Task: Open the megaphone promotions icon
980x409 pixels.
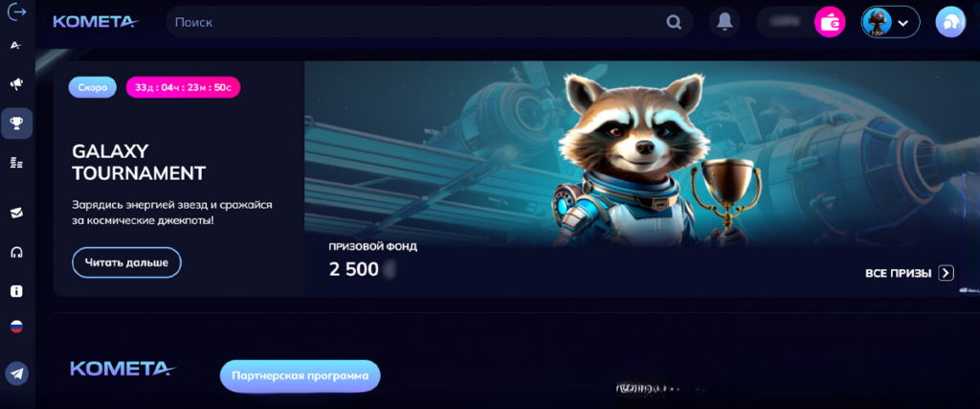Action: pyautogui.click(x=17, y=83)
